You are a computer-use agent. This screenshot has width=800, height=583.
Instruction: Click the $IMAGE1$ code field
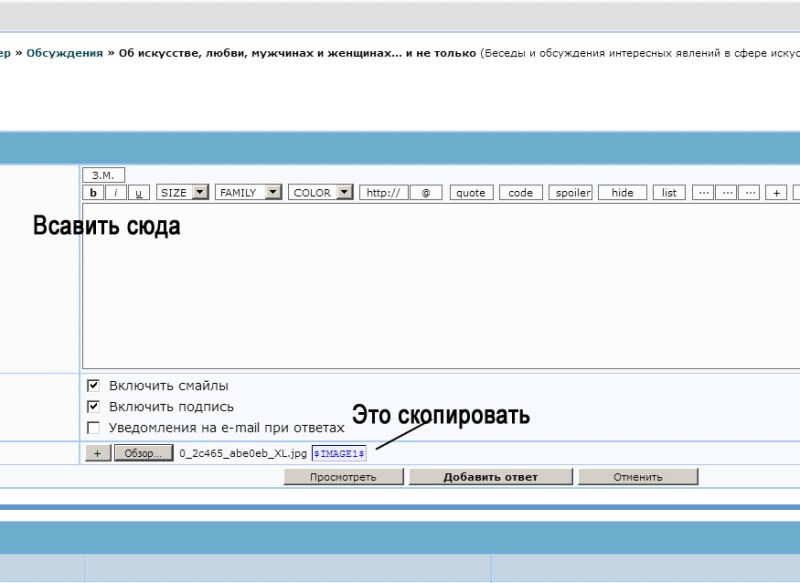click(340, 453)
